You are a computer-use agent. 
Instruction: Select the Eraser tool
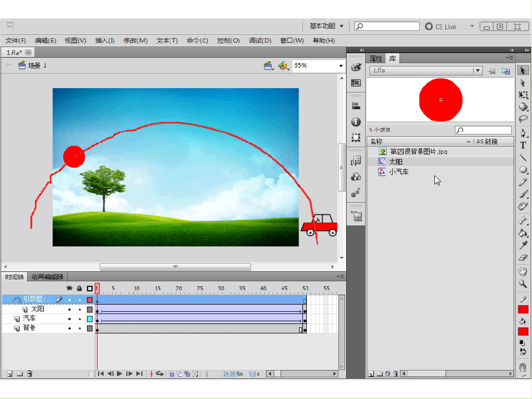(x=523, y=258)
